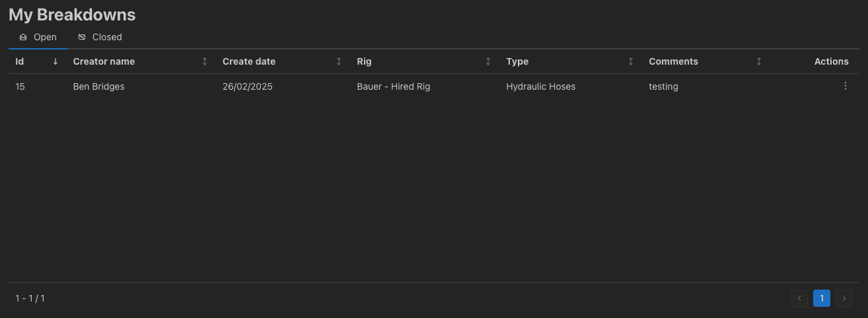The image size is (868, 318).
Task: Sort comments using the Comments sort icon
Action: coord(759,61)
